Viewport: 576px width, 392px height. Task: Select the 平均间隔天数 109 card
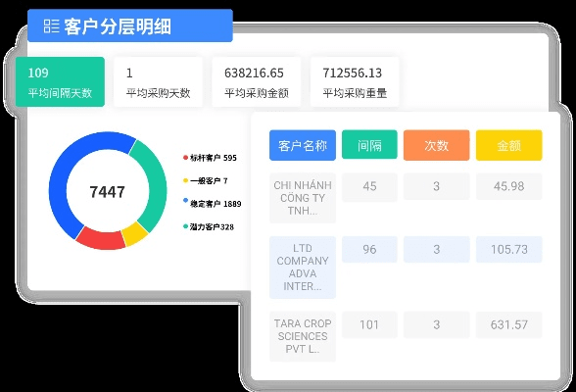[60, 81]
